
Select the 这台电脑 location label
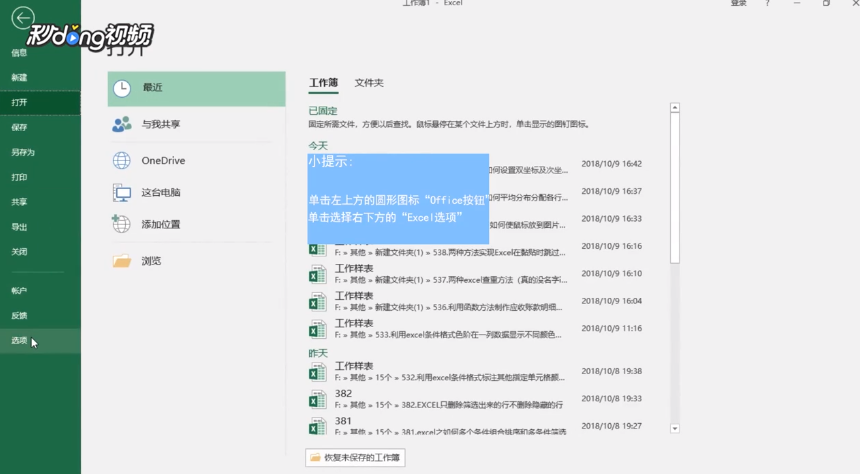[161, 193]
